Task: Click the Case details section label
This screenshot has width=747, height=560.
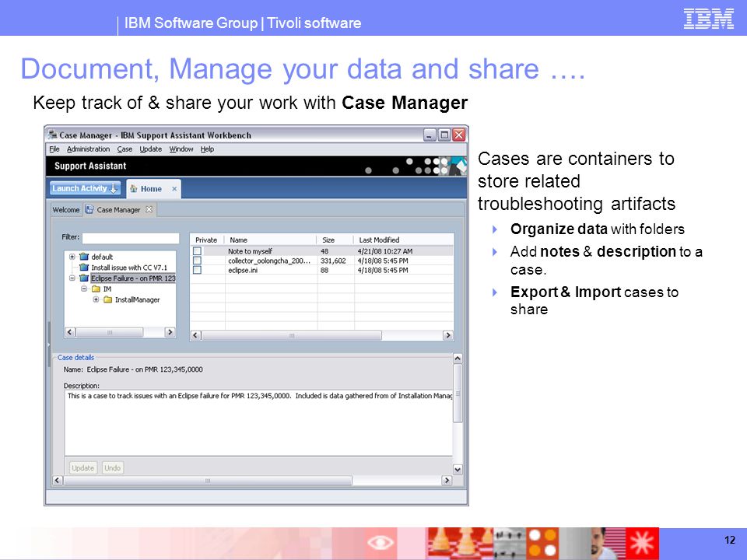Action: [75, 358]
